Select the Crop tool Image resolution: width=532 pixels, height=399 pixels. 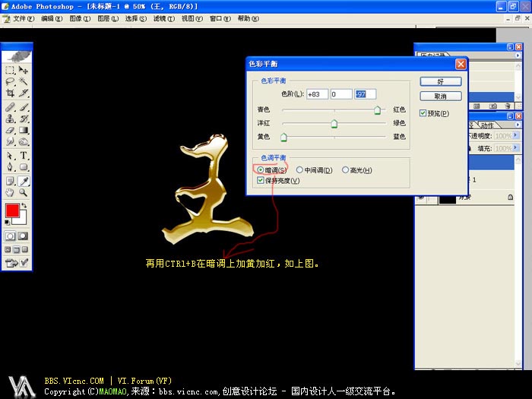click(x=11, y=93)
